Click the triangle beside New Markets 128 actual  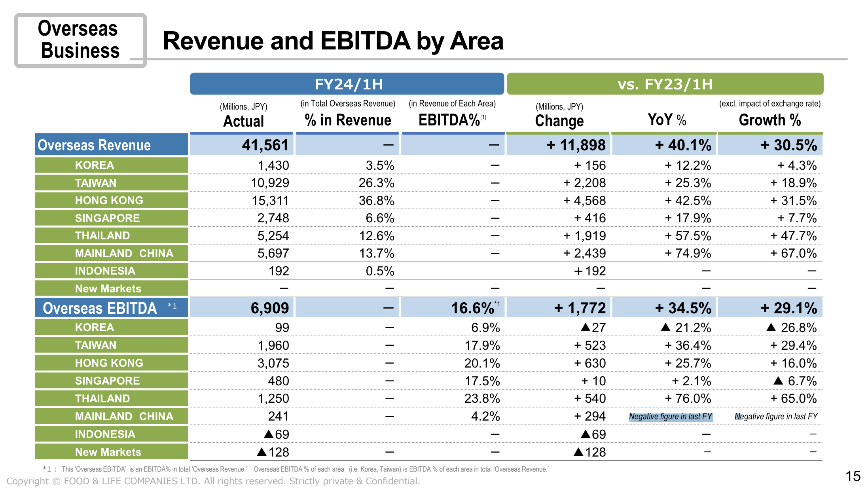(x=262, y=452)
